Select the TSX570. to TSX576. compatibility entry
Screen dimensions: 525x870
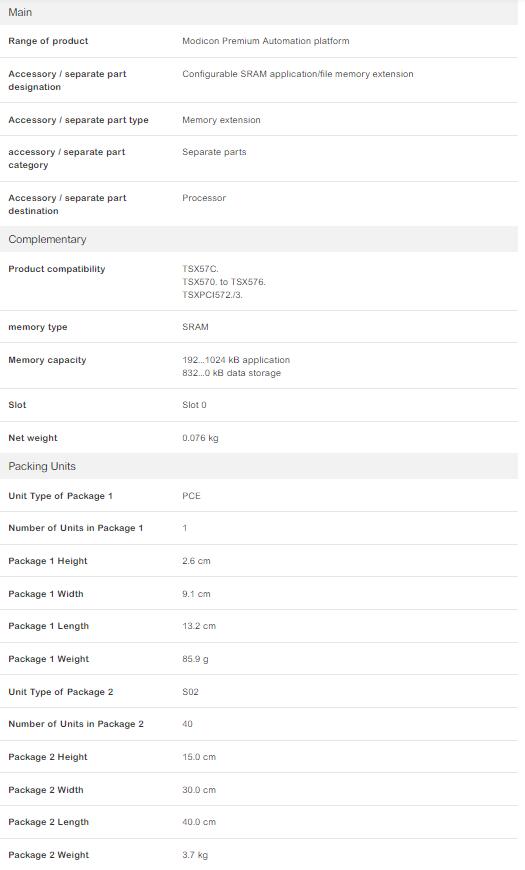tap(224, 282)
